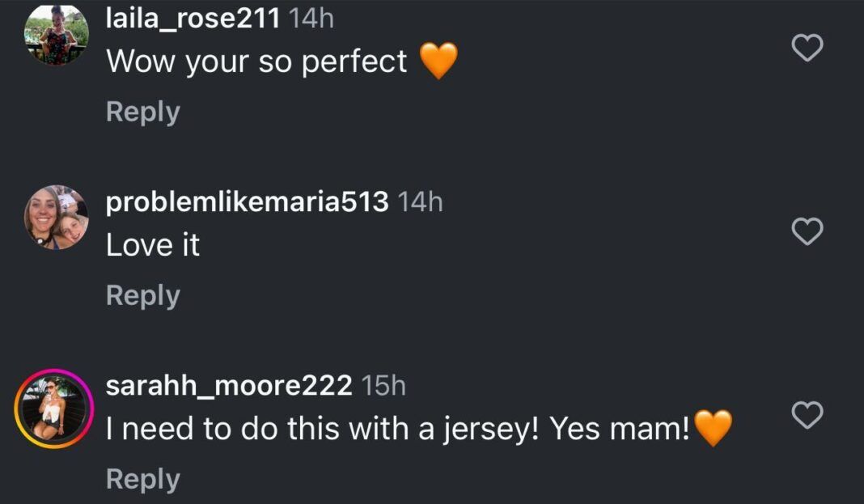Viewport: 864px width, 504px height.
Task: Click the orange heart emoji after "perfect"
Action: click(x=438, y=61)
